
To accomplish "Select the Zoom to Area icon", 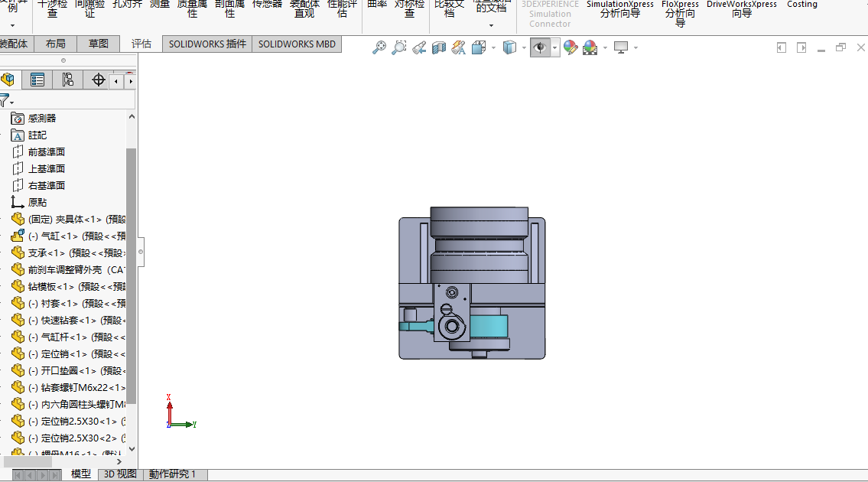I will click(399, 47).
